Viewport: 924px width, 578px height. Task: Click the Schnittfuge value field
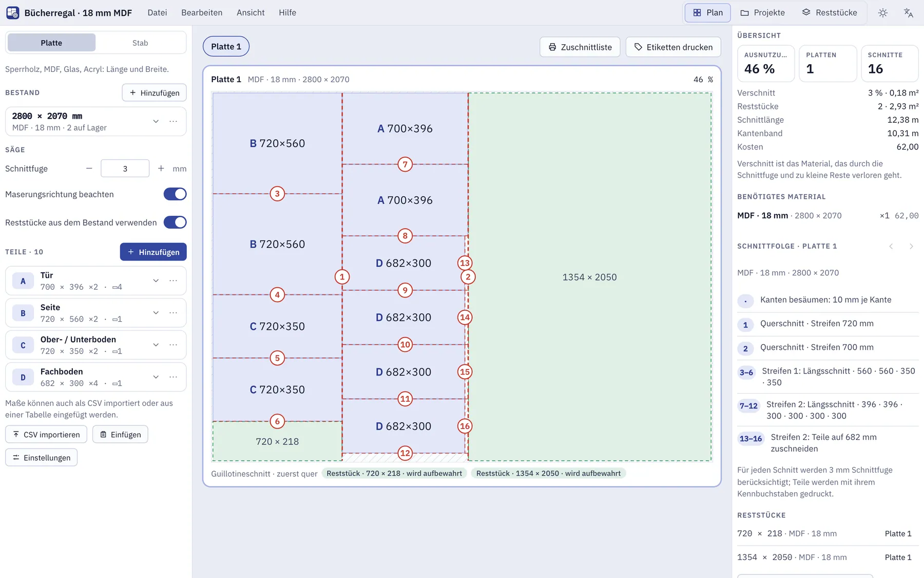pyautogui.click(x=125, y=169)
